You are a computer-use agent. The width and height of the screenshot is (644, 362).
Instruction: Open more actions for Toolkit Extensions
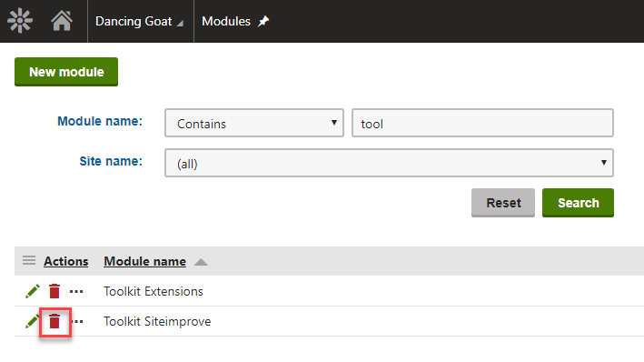coord(76,292)
